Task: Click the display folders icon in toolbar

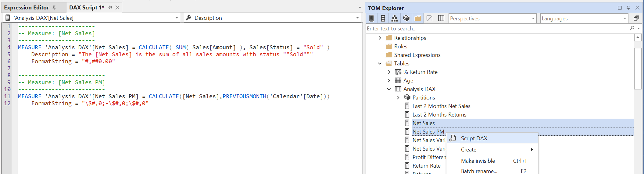Action: [418, 19]
